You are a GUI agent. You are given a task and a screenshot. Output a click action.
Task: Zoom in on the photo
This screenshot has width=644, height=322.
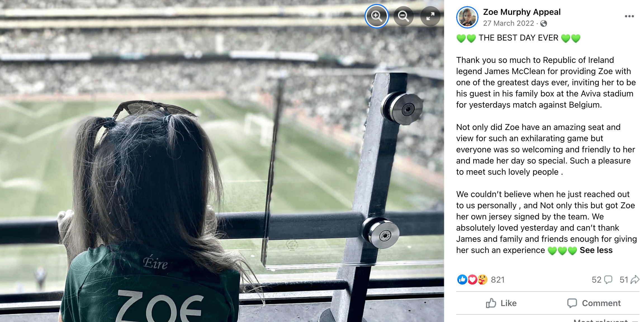(377, 16)
